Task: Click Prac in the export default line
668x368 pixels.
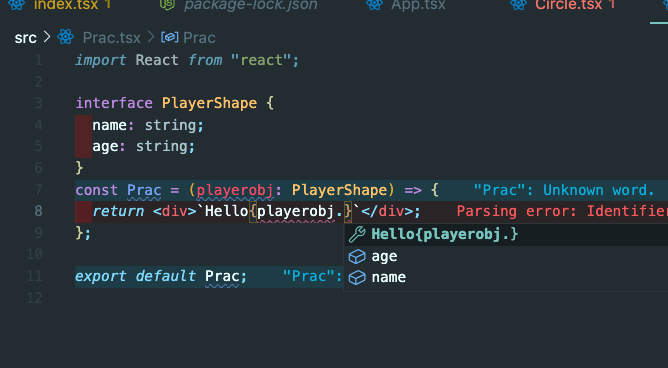Action: click(222, 276)
